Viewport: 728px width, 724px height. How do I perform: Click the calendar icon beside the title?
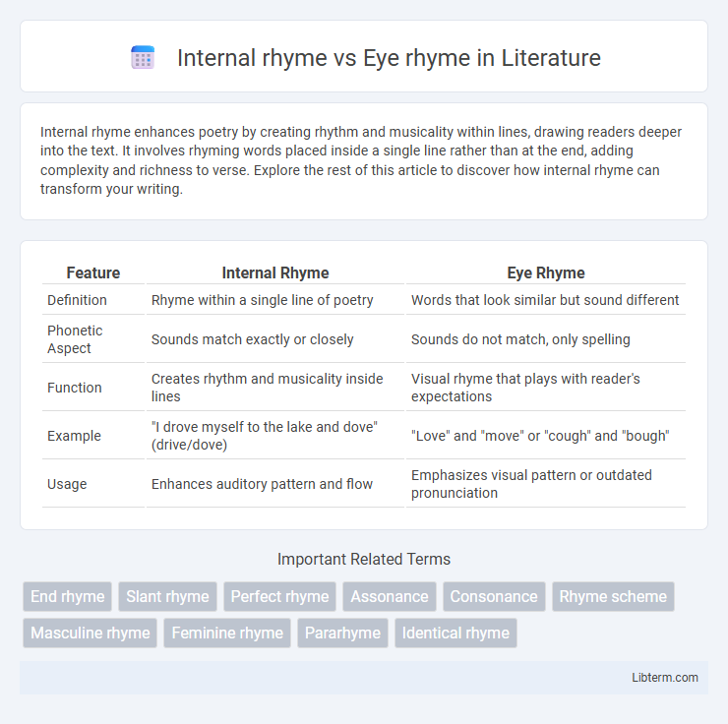click(x=143, y=58)
